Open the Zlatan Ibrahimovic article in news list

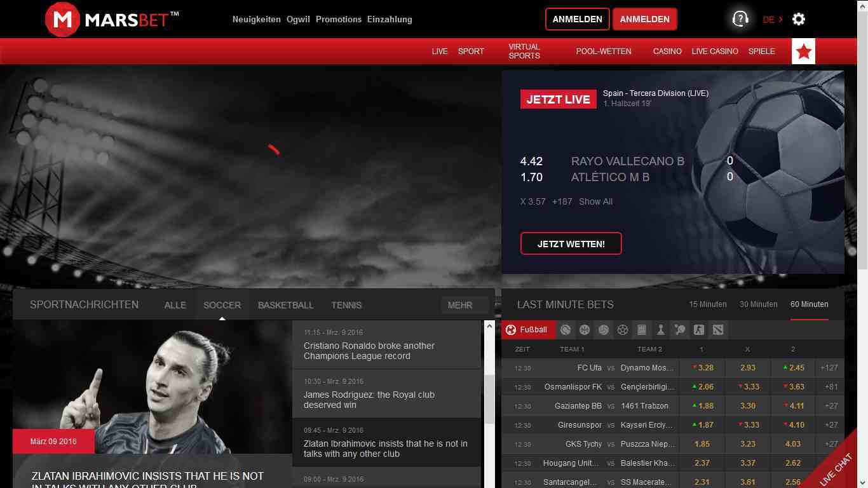(386, 442)
